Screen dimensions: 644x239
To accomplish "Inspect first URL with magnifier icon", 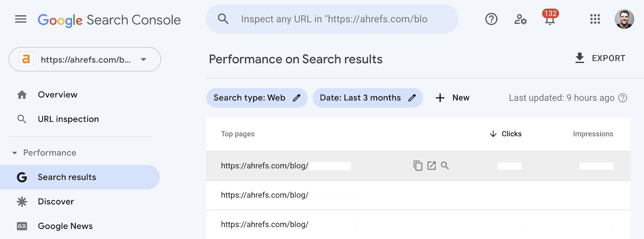I will [445, 166].
